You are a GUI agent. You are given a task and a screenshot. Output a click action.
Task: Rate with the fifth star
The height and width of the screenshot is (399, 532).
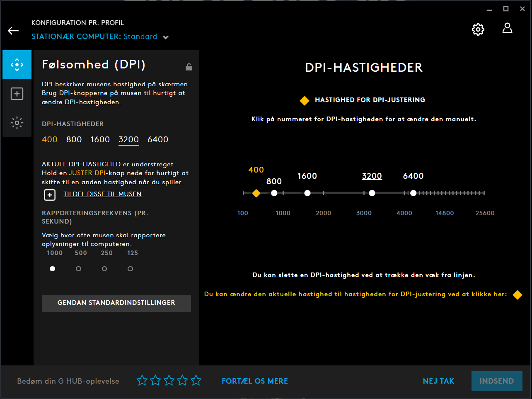pyautogui.click(x=196, y=380)
